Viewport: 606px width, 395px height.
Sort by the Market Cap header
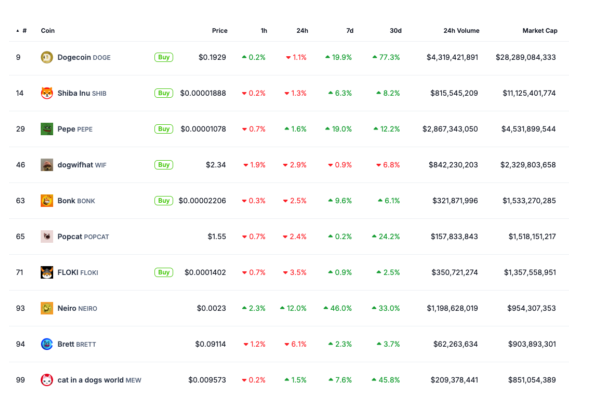[x=540, y=31]
